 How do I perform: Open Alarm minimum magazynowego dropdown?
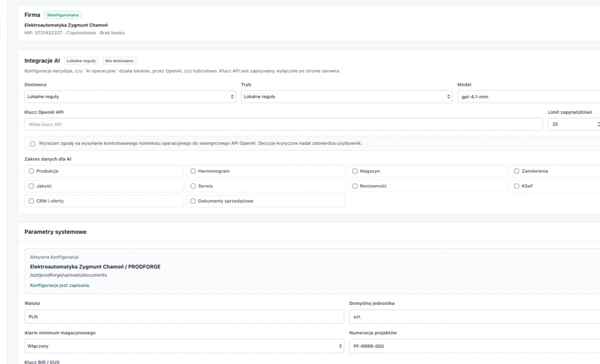click(184, 346)
